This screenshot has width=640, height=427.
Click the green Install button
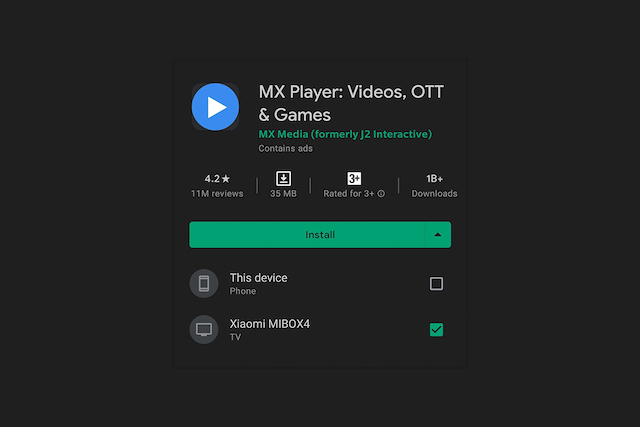[307, 235]
